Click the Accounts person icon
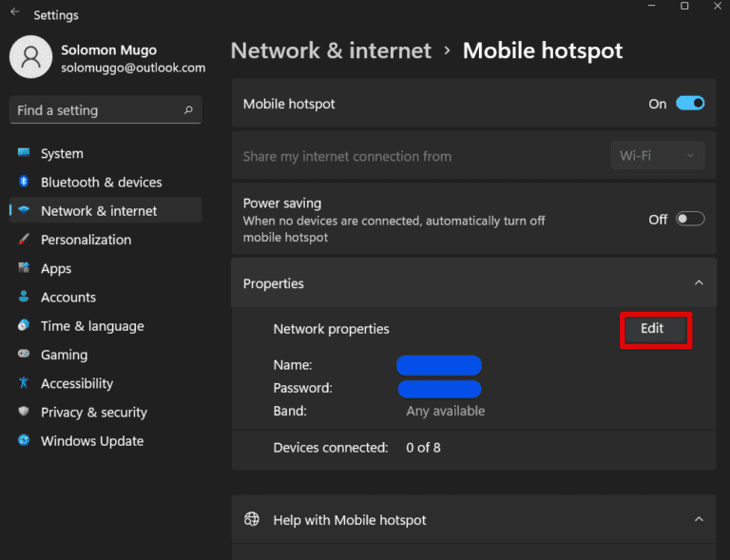This screenshot has width=730, height=560. pos(24,298)
